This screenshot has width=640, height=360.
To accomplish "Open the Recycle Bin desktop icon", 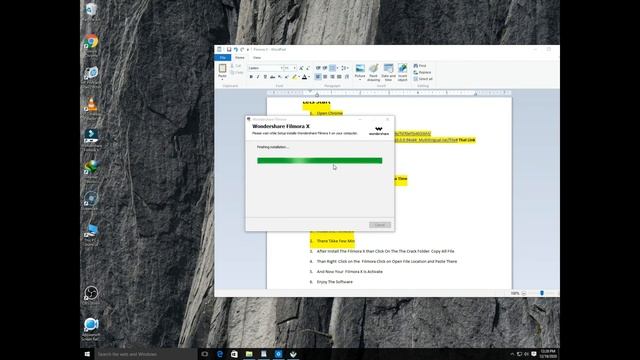I will point(91,11).
